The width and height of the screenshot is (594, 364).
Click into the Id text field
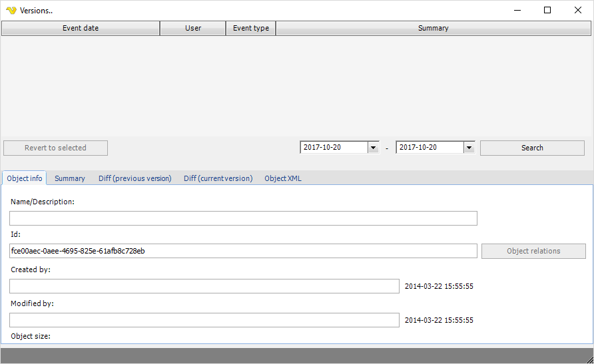tap(243, 251)
